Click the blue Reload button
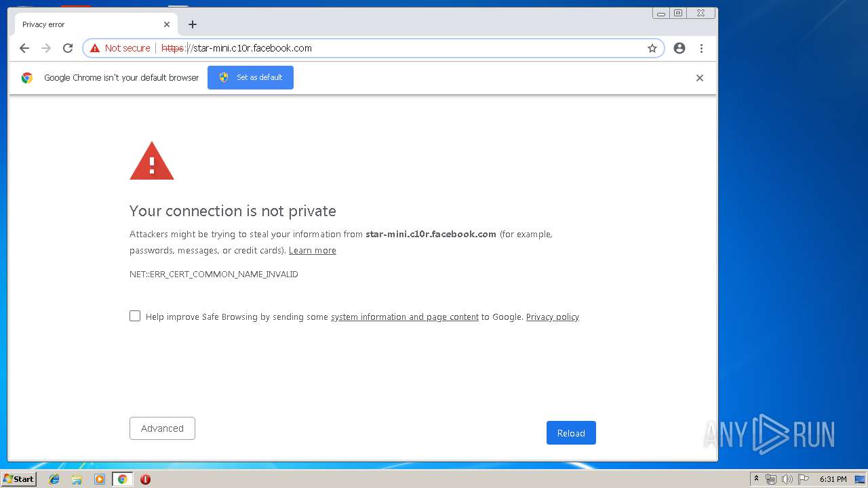The image size is (868, 488). tap(571, 433)
